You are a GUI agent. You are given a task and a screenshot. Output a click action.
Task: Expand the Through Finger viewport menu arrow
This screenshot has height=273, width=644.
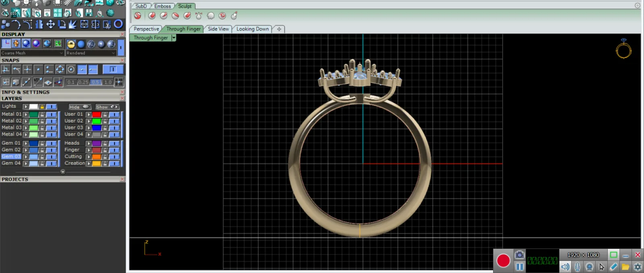click(174, 38)
